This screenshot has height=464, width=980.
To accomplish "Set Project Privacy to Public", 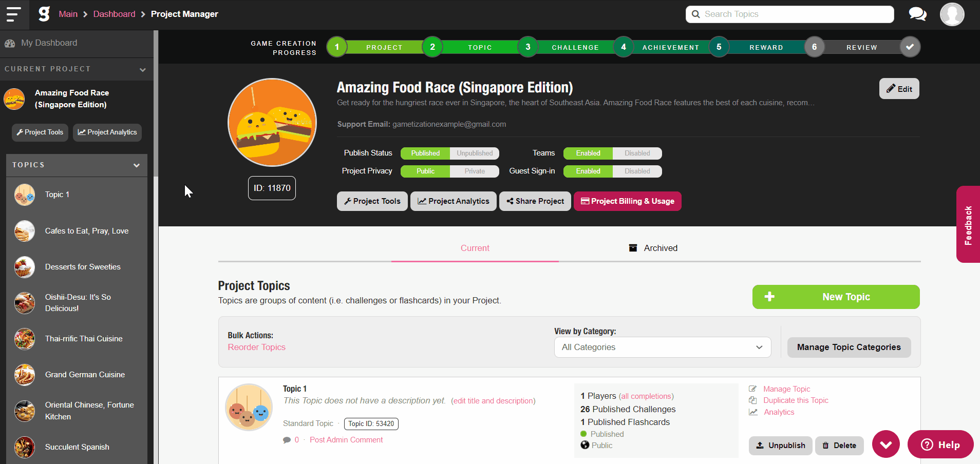I will 425,171.
